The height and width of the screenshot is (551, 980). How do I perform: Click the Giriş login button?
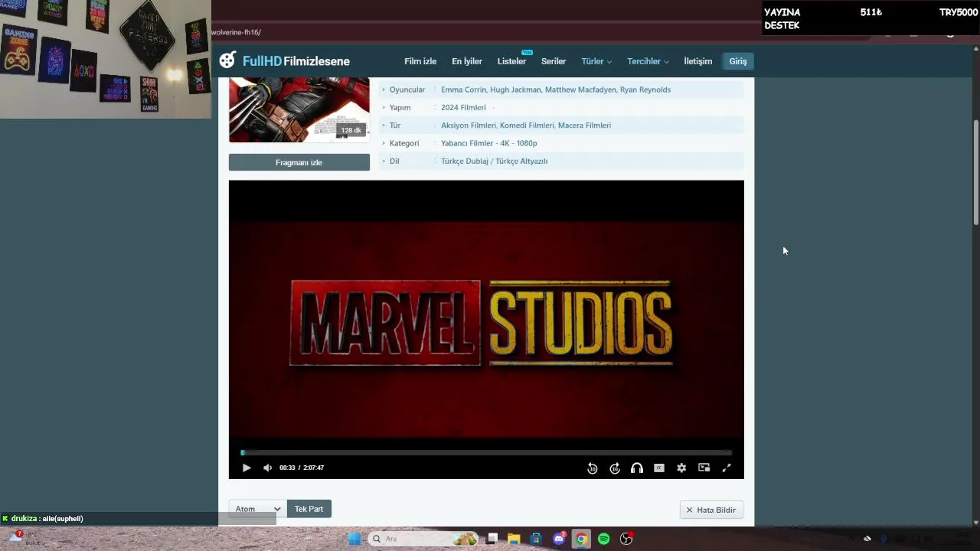pyautogui.click(x=738, y=61)
